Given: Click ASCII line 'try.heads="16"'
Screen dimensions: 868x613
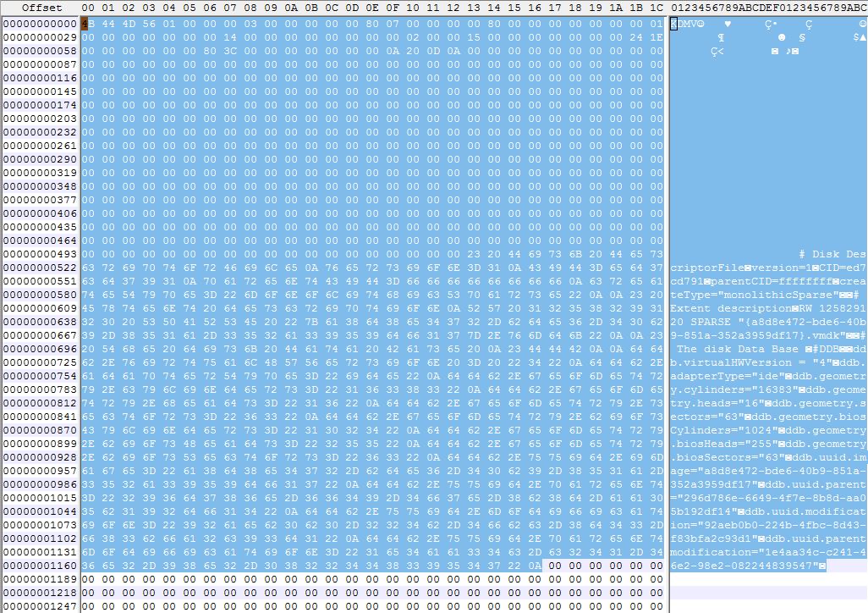Looking at the screenshot, I should click(x=768, y=403).
